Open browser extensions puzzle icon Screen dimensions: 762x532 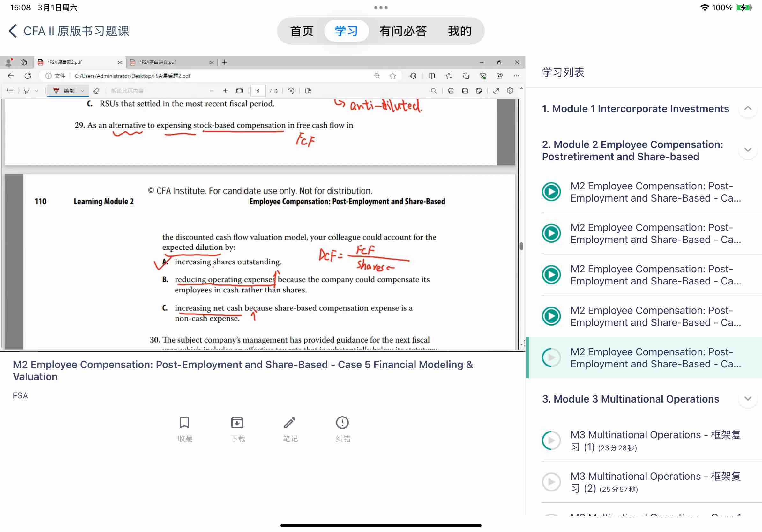413,76
